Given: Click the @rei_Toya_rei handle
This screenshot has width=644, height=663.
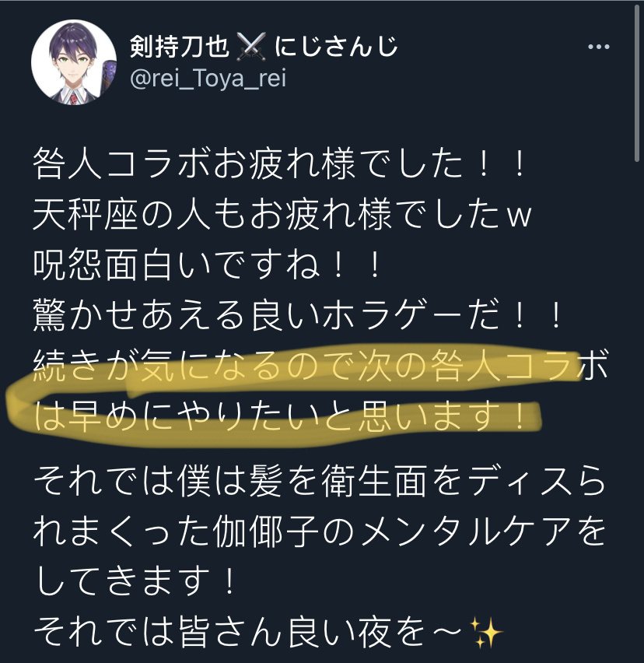Looking at the screenshot, I should point(208,79).
